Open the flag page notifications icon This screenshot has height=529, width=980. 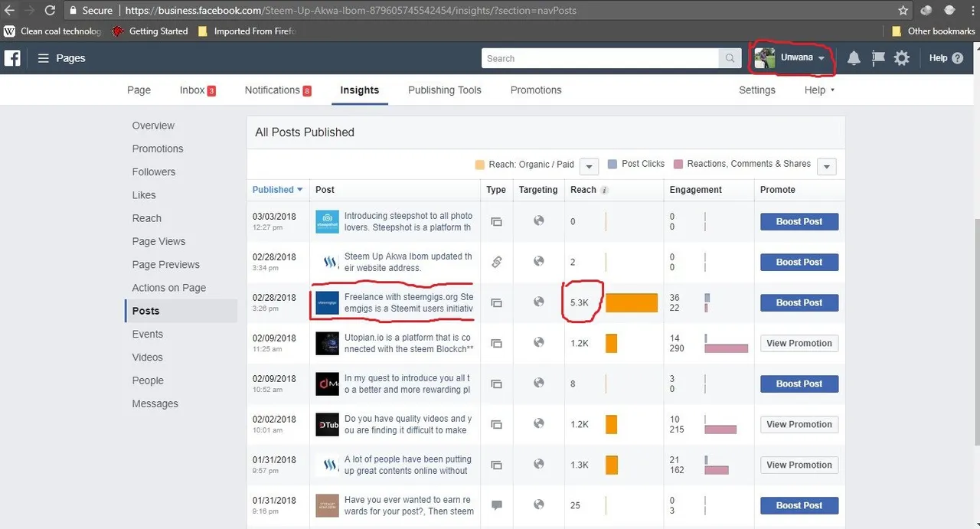pyautogui.click(x=878, y=58)
